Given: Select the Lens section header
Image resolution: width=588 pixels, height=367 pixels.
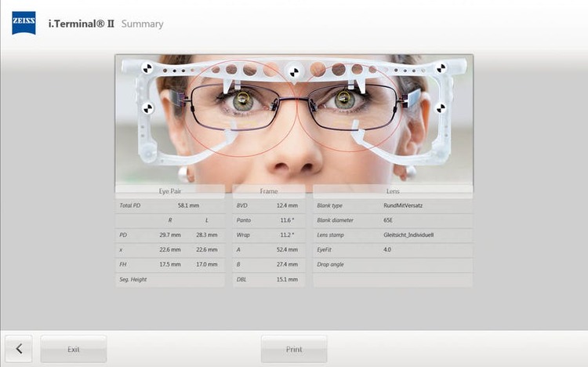Looking at the screenshot, I should [x=393, y=191].
